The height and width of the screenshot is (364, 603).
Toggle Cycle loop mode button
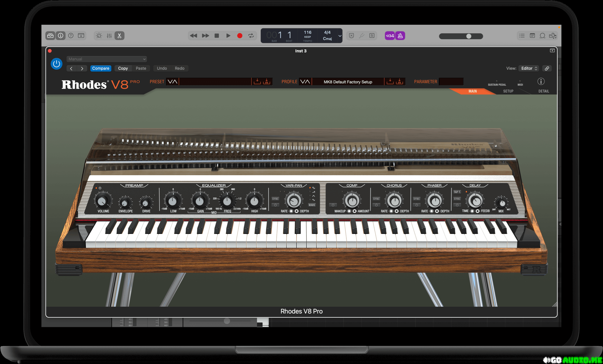click(x=251, y=36)
